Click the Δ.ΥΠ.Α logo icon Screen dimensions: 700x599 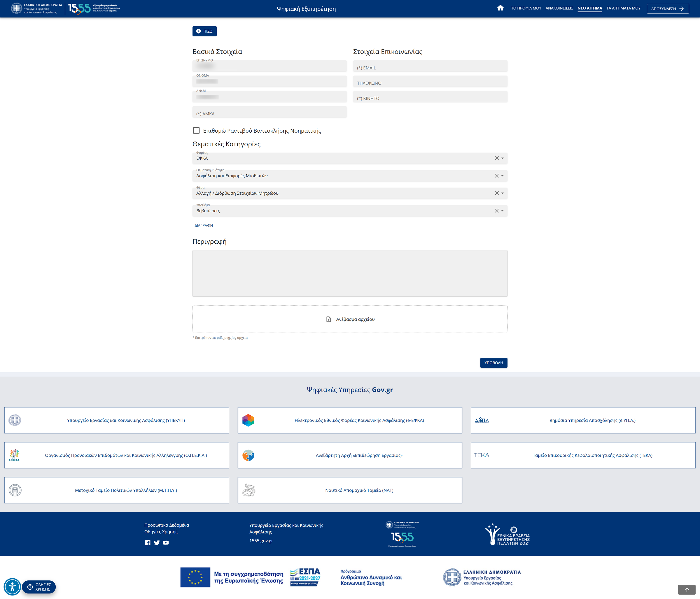tap(482, 420)
